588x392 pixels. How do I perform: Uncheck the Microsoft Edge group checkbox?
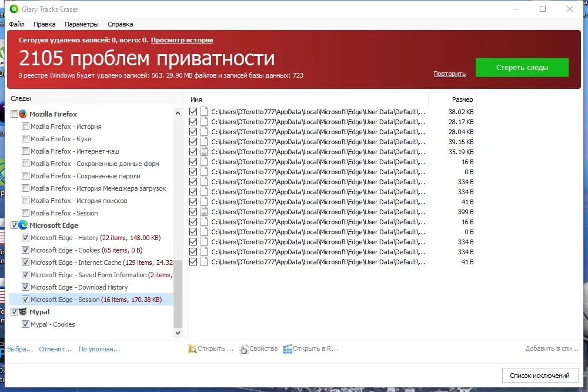click(x=14, y=225)
